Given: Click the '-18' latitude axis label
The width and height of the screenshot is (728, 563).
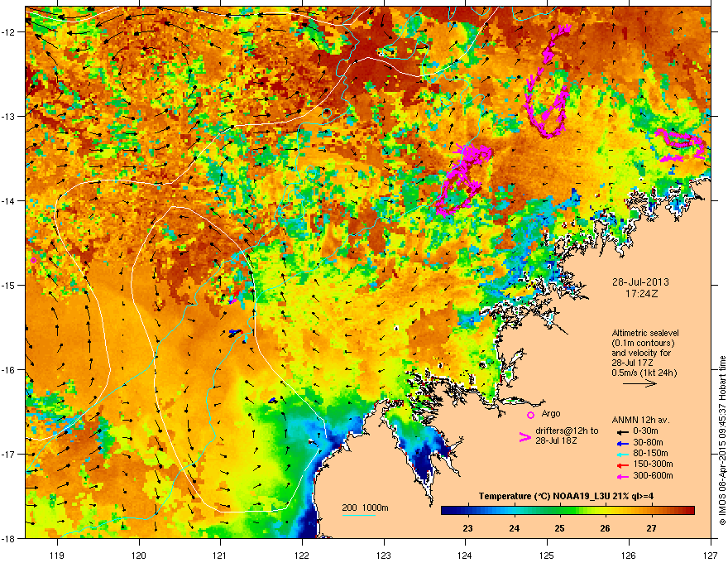Looking at the screenshot, I should [x=8, y=538].
